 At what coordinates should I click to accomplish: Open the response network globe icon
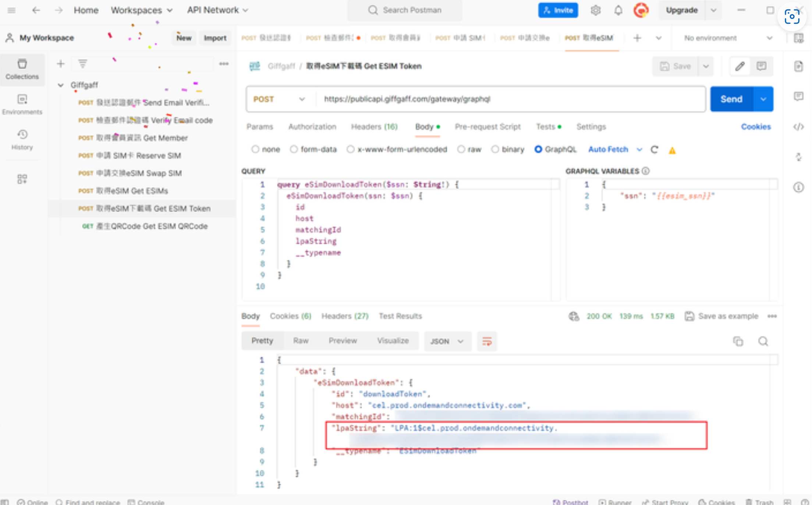pyautogui.click(x=574, y=316)
